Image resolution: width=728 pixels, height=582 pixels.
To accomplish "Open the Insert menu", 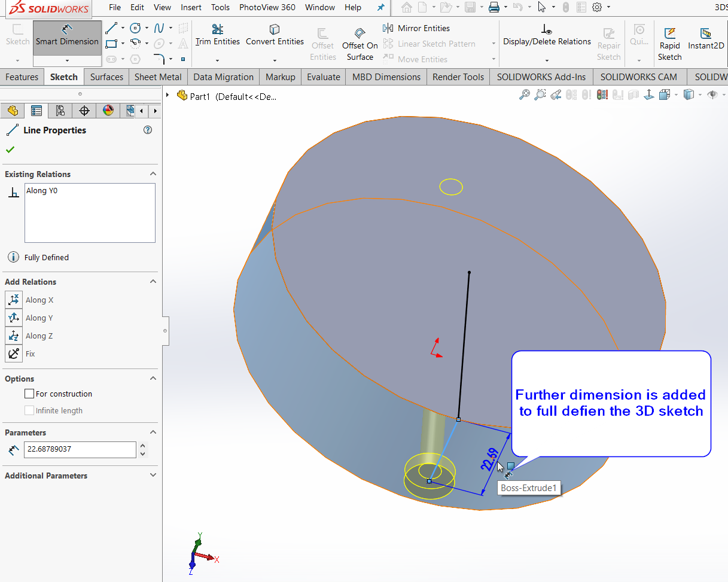I will pyautogui.click(x=191, y=8).
